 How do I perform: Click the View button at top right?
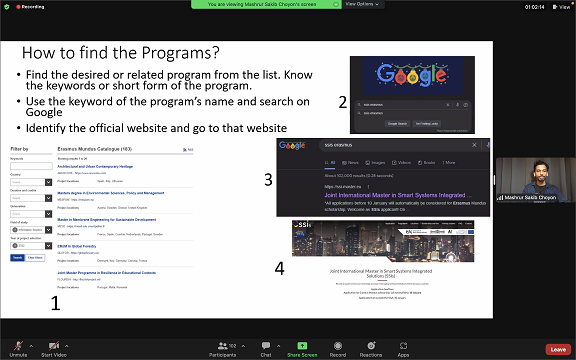tap(561, 7)
